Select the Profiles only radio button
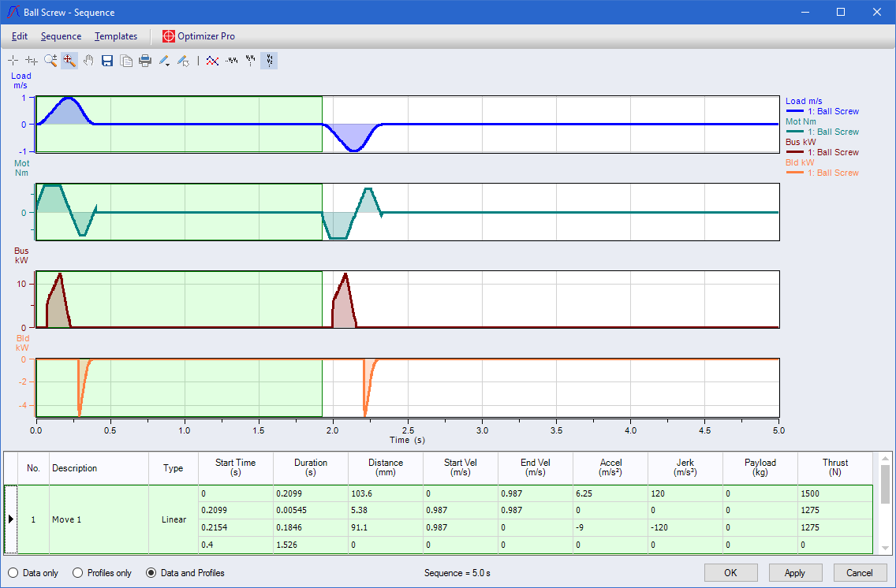Image resolution: width=896 pixels, height=588 pixels. pos(78,573)
